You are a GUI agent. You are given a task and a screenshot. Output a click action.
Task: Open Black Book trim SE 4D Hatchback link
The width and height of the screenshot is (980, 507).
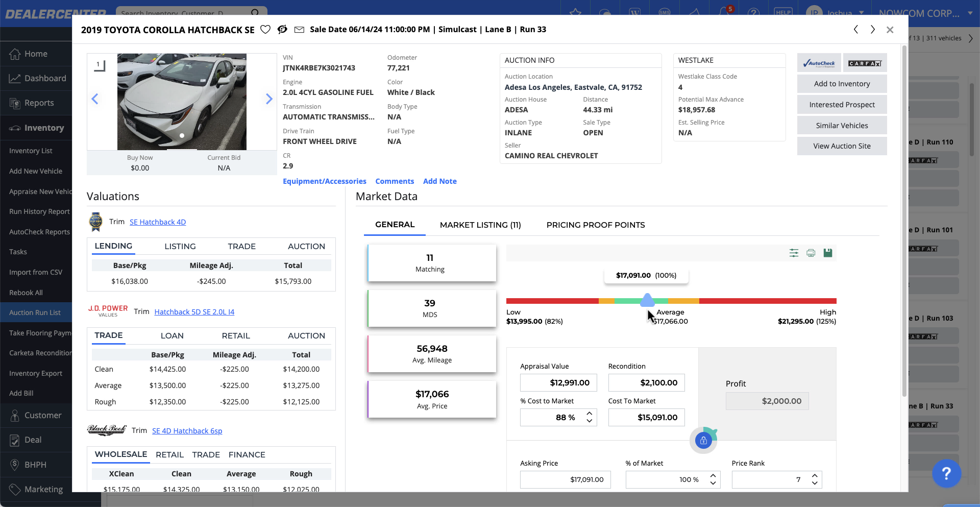pos(187,431)
